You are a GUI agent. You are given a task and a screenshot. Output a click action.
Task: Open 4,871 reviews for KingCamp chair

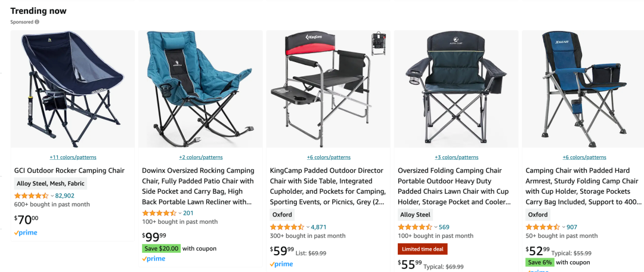pos(319,227)
